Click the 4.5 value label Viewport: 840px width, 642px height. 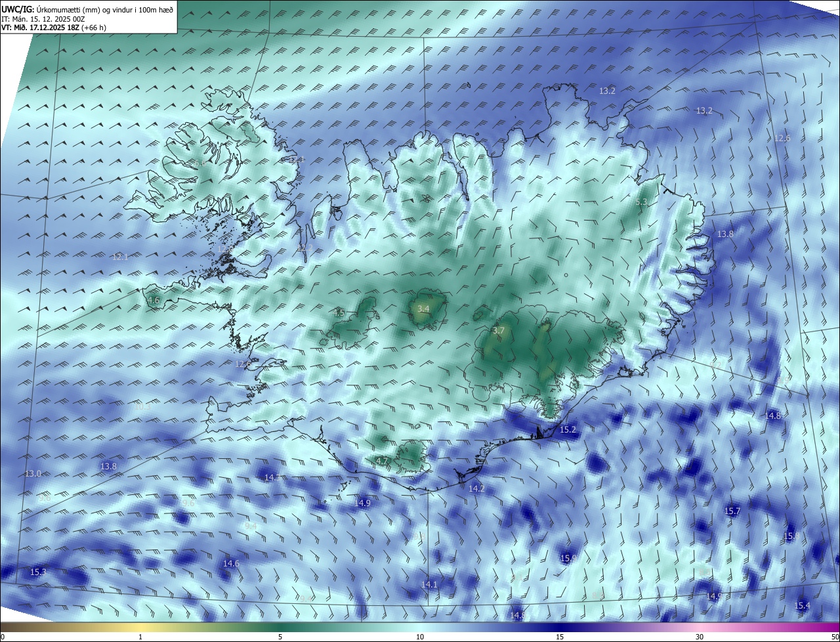coord(339,313)
